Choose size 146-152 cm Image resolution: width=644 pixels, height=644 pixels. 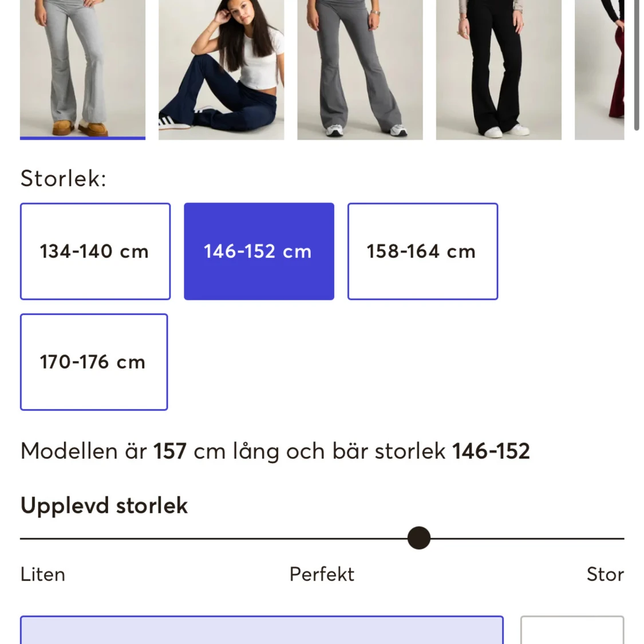[x=259, y=251]
